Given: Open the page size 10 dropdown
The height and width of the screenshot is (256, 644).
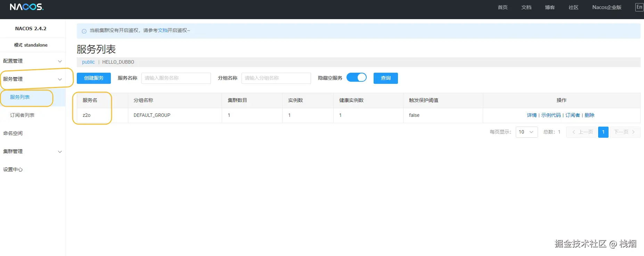Looking at the screenshot, I should [527, 132].
